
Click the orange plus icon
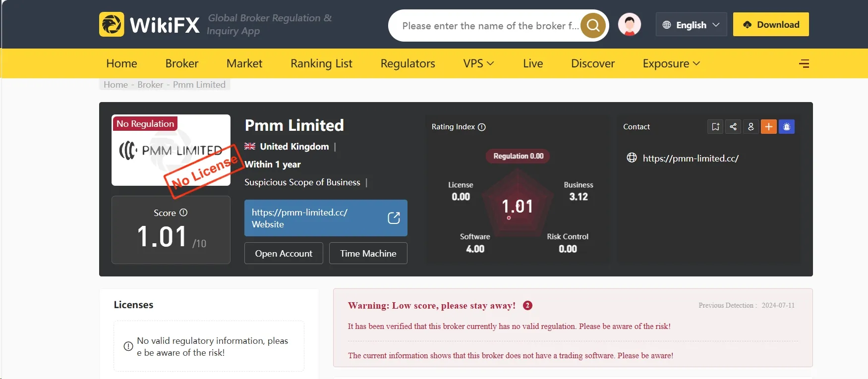coord(769,127)
